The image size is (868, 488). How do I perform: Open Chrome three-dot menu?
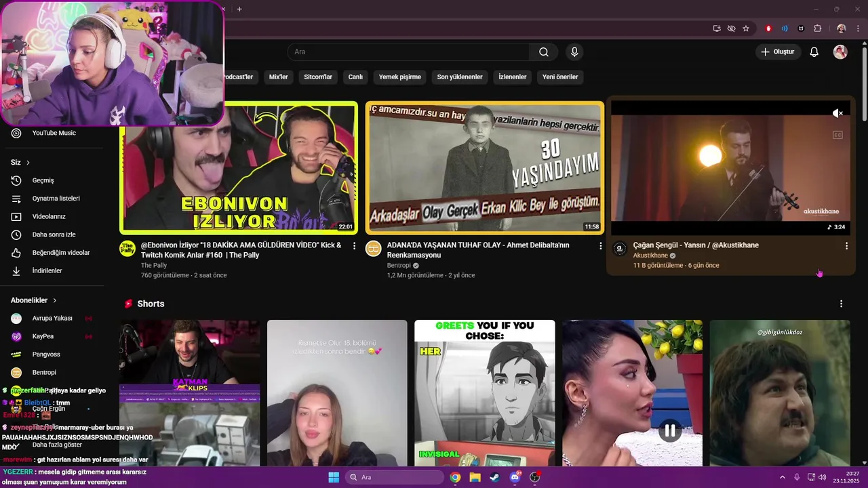tap(858, 28)
